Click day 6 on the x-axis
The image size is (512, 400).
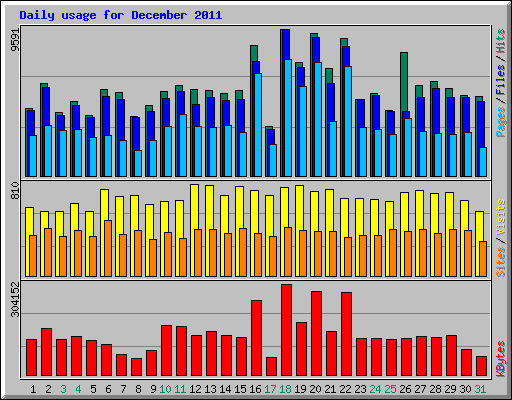(x=108, y=389)
